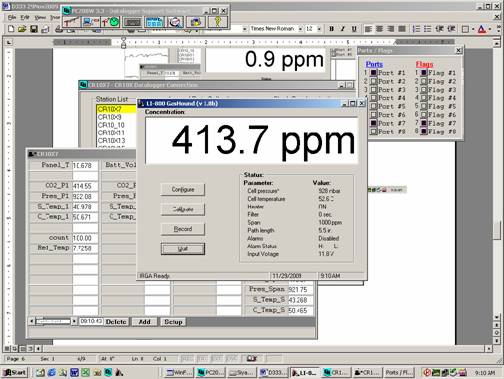Toggle Flag #8 checkbox

(x=424, y=131)
